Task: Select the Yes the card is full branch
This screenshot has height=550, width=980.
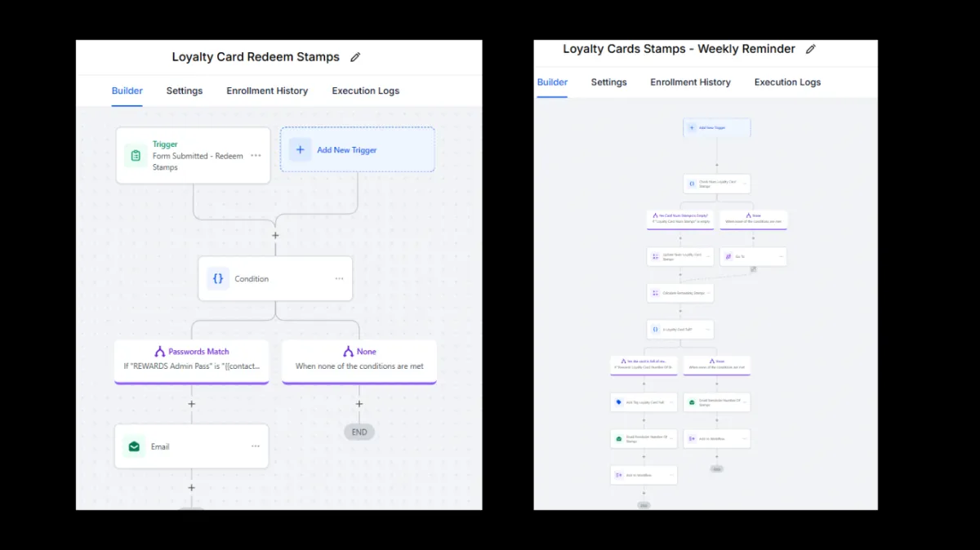Action: pyautogui.click(x=644, y=365)
